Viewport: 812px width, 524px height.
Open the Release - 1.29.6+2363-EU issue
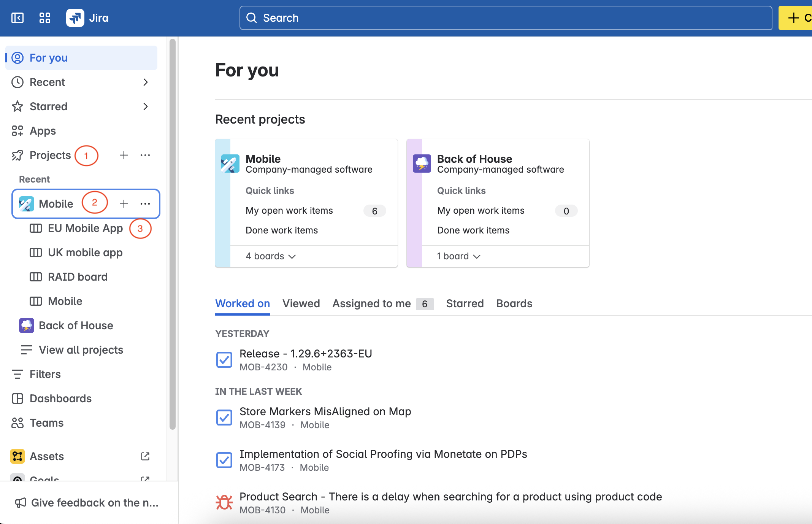[x=305, y=354]
